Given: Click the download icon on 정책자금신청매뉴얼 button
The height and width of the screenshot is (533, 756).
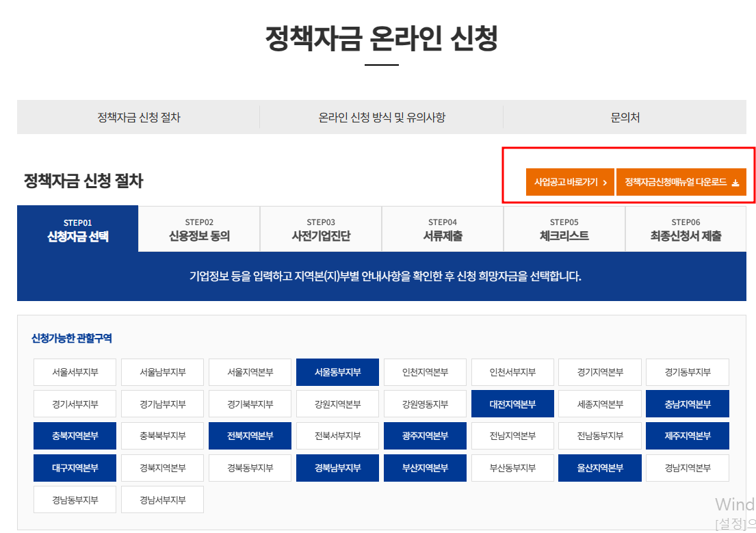Looking at the screenshot, I should 735,182.
